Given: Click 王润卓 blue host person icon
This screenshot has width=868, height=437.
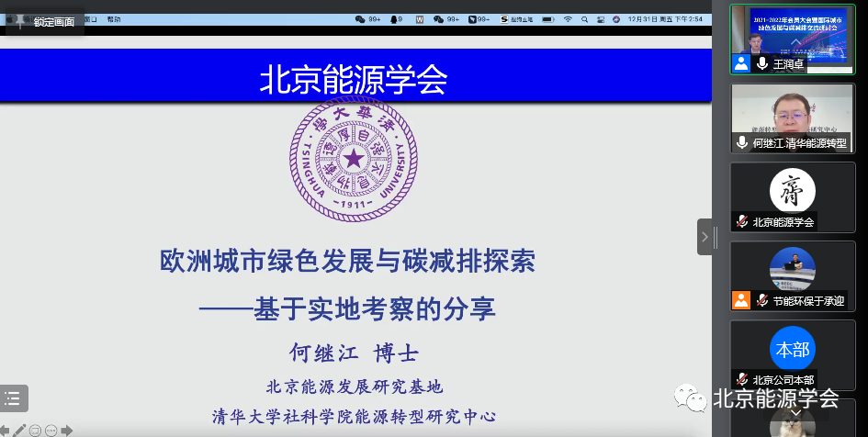Looking at the screenshot, I should point(741,63).
